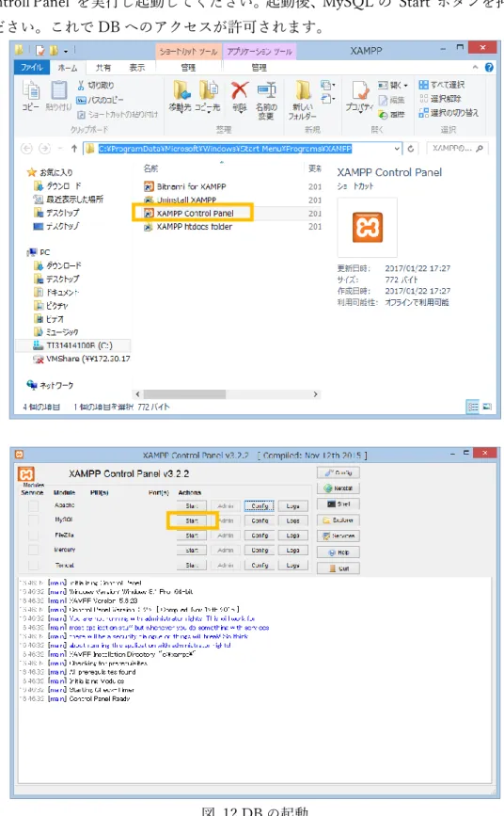This screenshot has height=816, width=504.
Task: Collapse the ribbon with chevron
Action: click(x=475, y=67)
